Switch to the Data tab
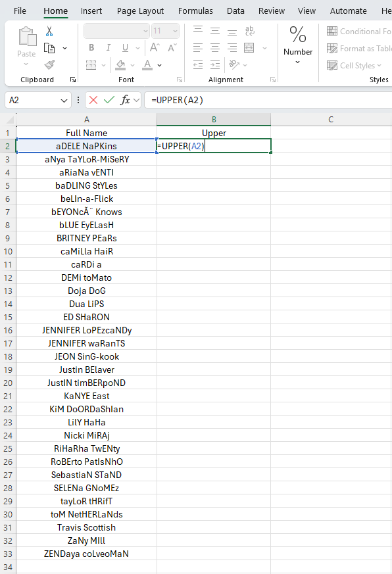This screenshot has height=574, width=392. click(x=235, y=11)
